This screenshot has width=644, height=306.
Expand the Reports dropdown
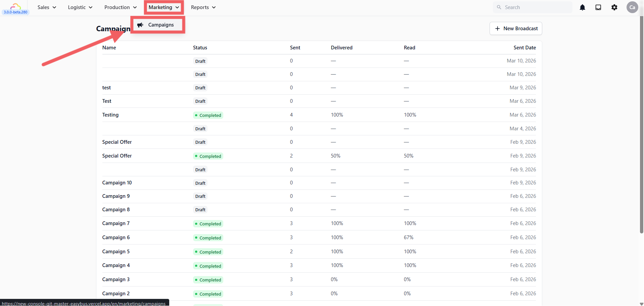tap(203, 7)
